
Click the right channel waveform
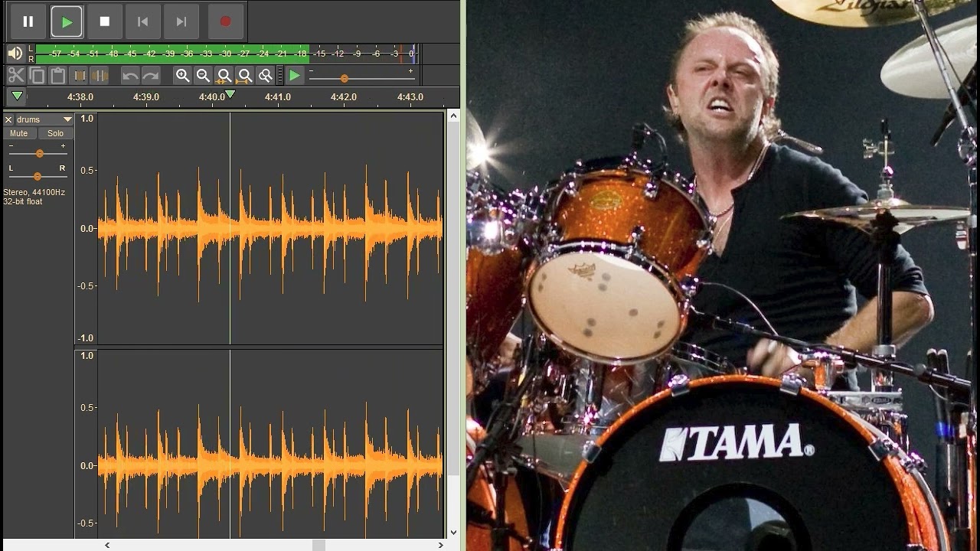click(270, 444)
